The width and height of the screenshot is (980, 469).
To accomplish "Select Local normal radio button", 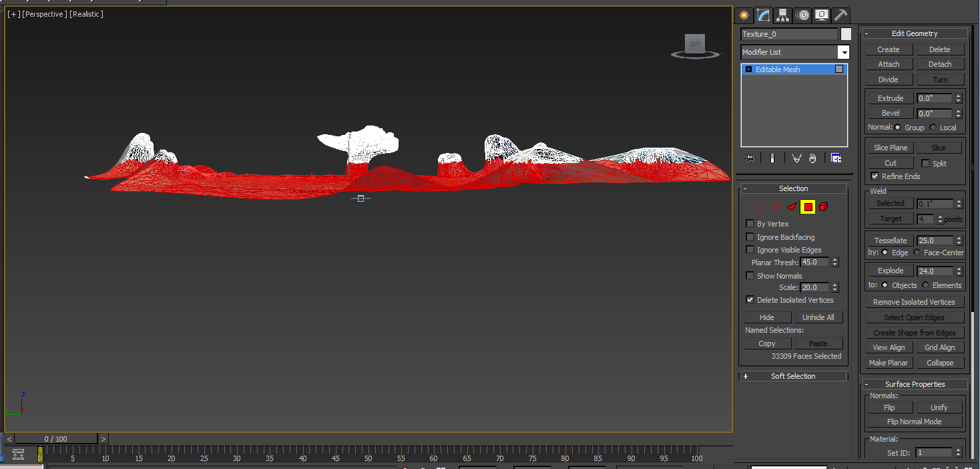I will pyautogui.click(x=933, y=128).
